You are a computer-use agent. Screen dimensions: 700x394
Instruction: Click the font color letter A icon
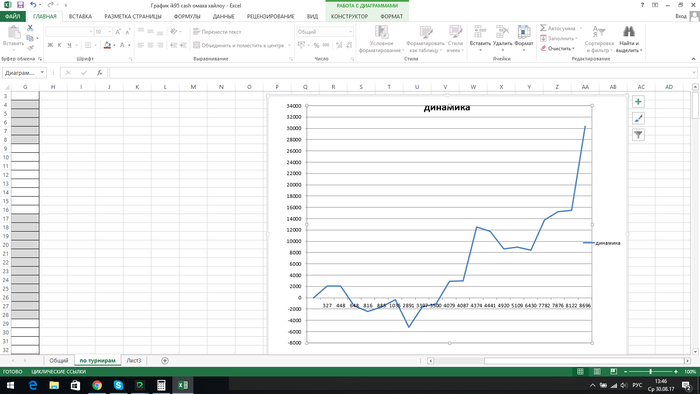point(122,45)
